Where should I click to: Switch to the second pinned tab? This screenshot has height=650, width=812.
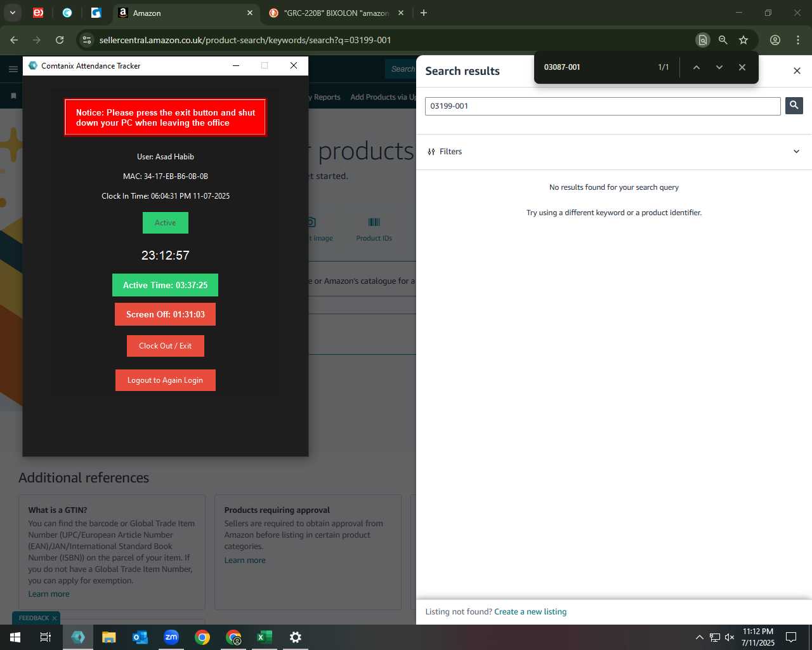[x=67, y=13]
